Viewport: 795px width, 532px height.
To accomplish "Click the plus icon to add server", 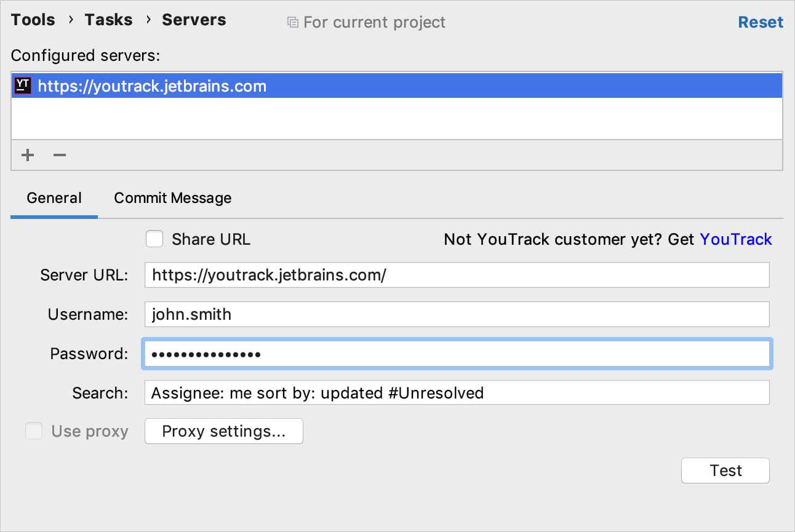I will pyautogui.click(x=28, y=155).
